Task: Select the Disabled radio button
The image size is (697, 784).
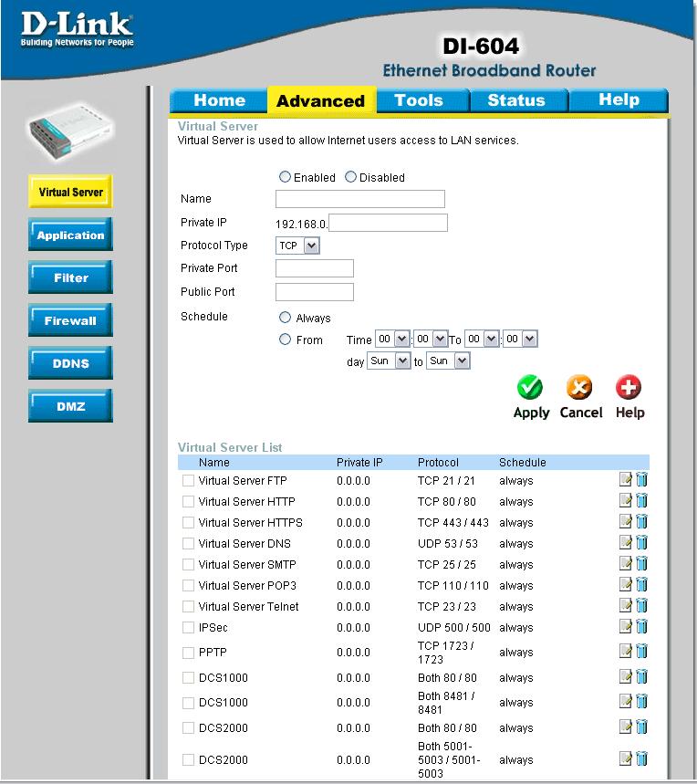Action: (350, 176)
